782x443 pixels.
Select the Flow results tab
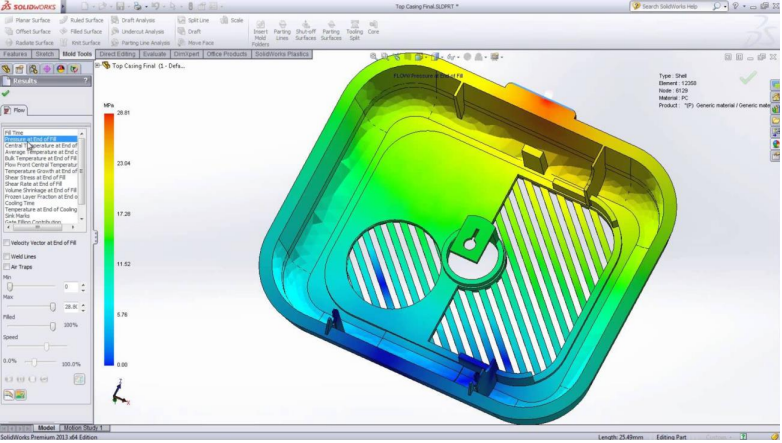point(15,110)
